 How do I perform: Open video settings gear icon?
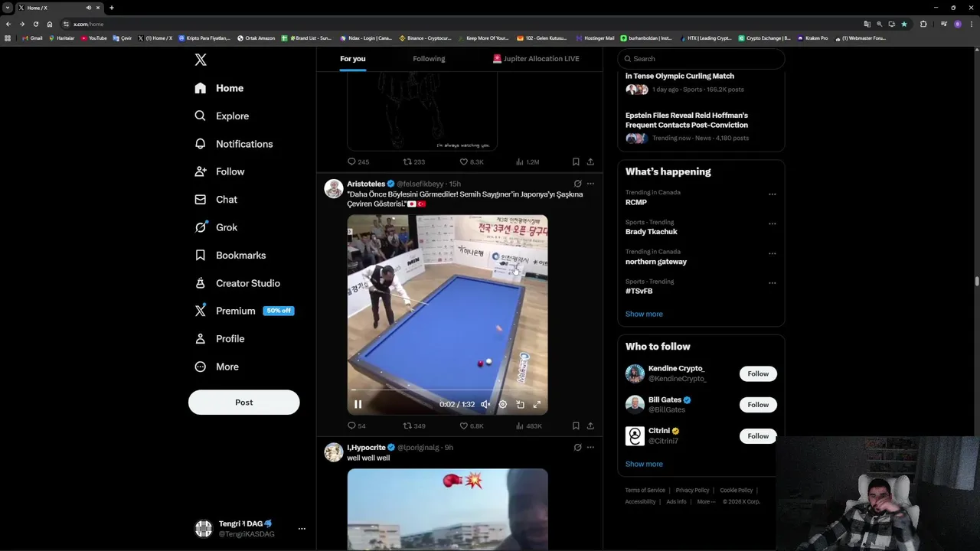(503, 404)
